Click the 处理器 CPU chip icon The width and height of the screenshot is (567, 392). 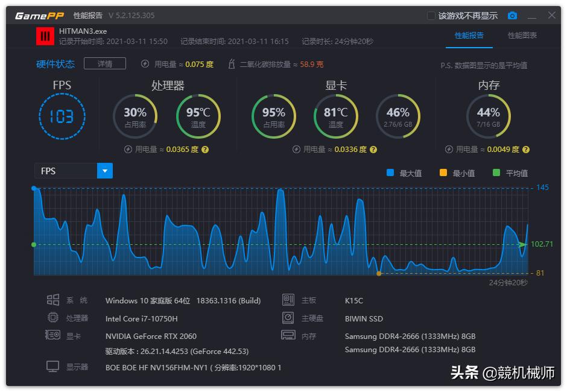(54, 318)
